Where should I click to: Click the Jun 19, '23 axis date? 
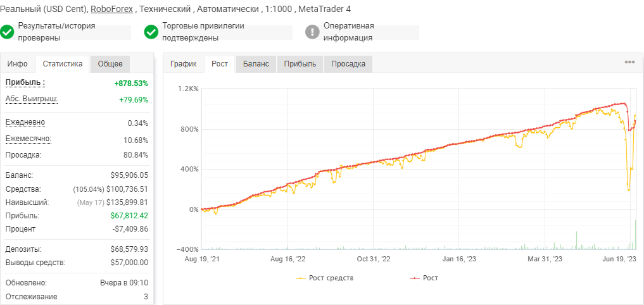[621, 259]
